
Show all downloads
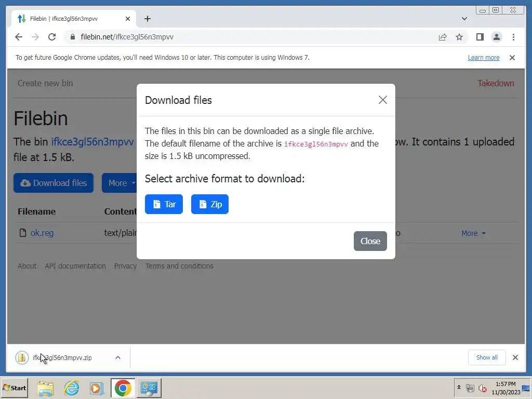(486, 357)
